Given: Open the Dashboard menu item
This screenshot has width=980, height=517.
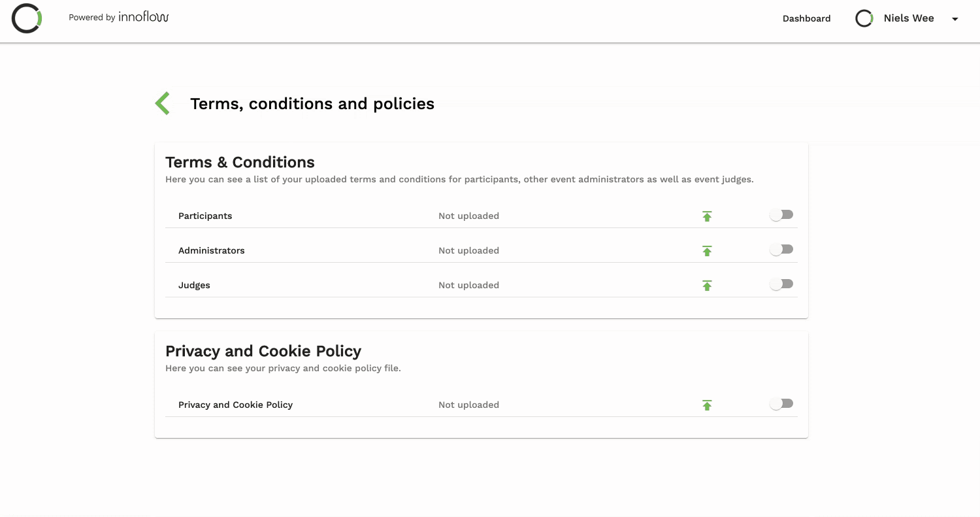Looking at the screenshot, I should point(806,18).
